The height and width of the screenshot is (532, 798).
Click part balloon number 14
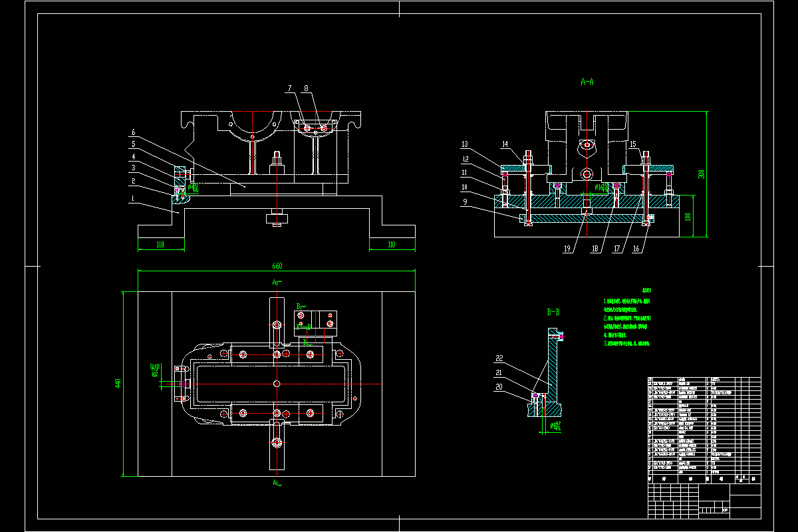pyautogui.click(x=505, y=144)
